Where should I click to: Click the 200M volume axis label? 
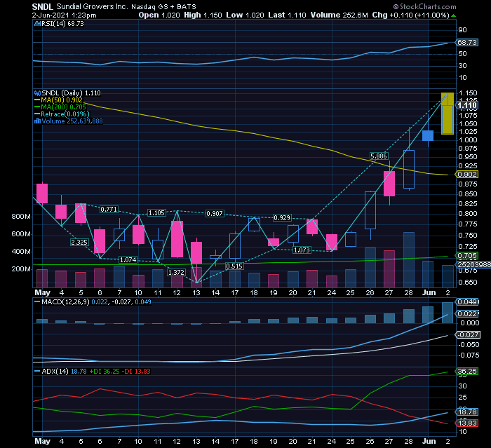pos(21,269)
